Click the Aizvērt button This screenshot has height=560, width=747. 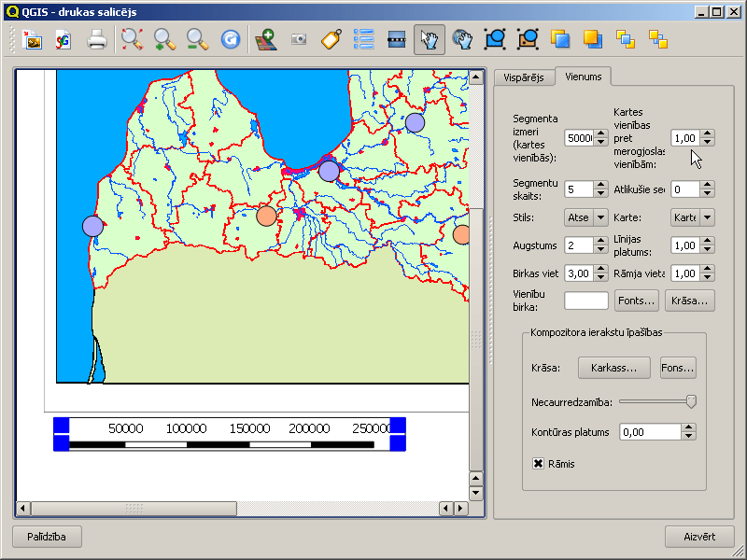699,538
